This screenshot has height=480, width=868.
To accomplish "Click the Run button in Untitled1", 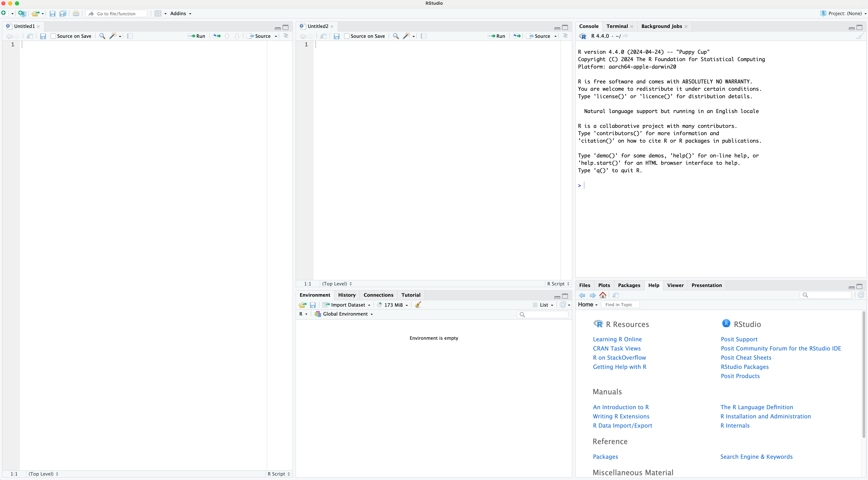I will coord(197,36).
